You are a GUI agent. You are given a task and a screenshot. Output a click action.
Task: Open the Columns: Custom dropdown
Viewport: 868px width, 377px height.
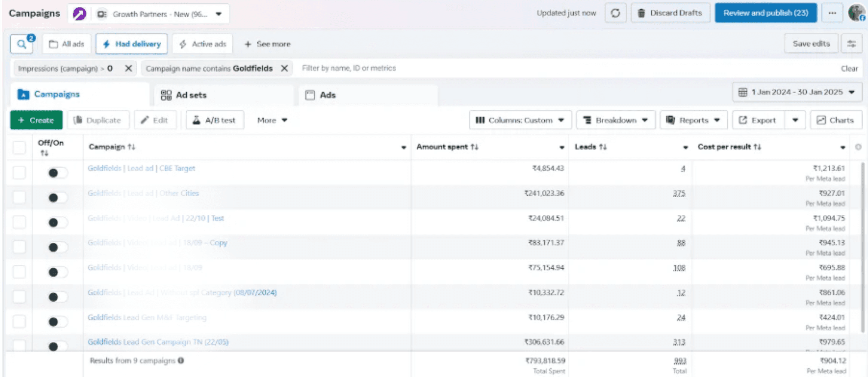(520, 120)
